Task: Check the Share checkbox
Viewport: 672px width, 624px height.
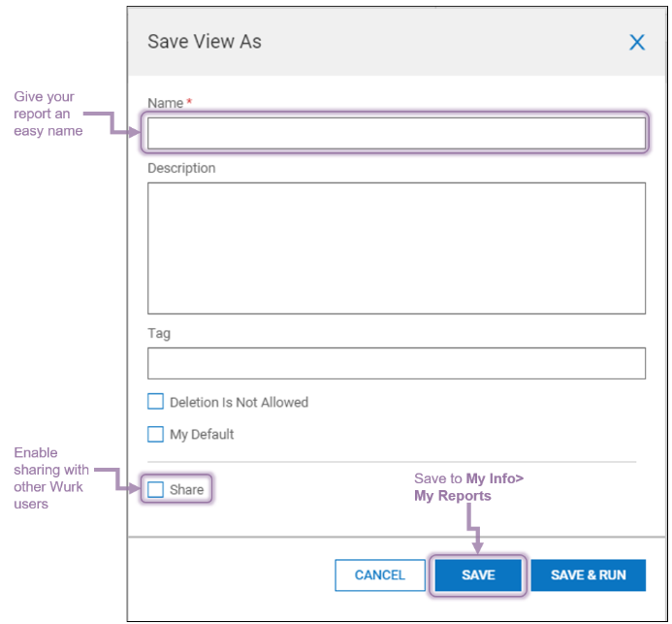Action: click(155, 489)
